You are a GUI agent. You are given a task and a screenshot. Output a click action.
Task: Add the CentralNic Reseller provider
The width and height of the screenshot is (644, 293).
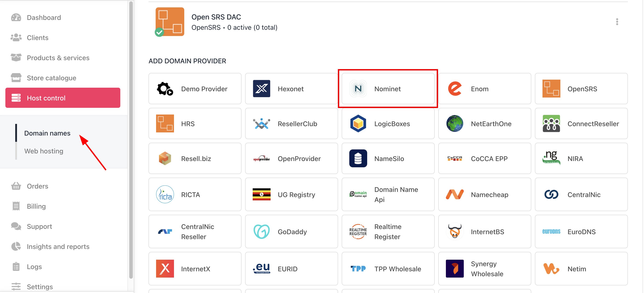tap(195, 232)
